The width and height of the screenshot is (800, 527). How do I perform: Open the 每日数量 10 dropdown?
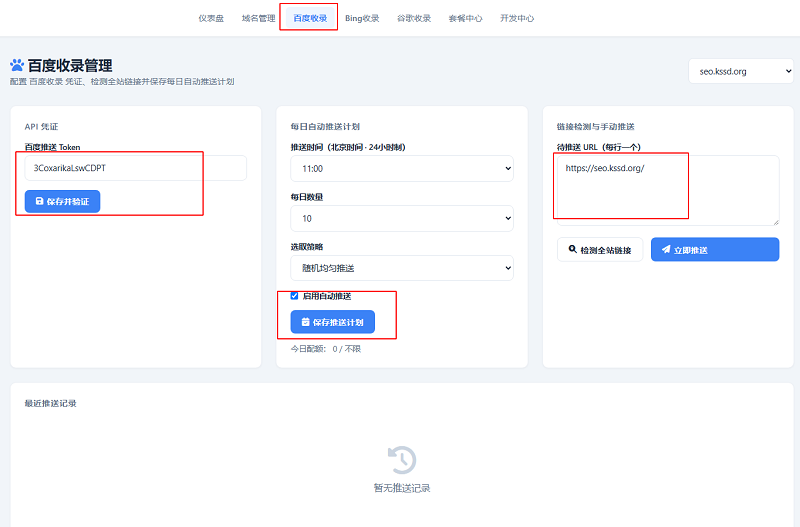click(402, 218)
